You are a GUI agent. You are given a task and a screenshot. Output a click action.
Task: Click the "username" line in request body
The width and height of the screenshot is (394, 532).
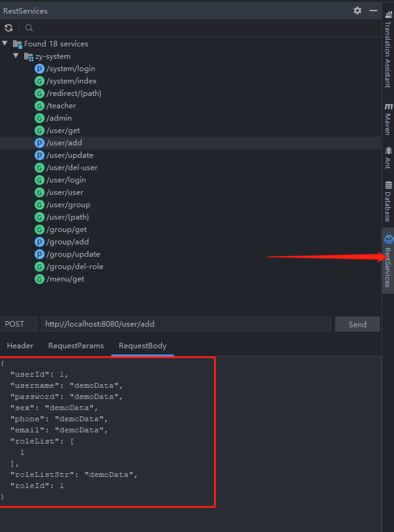click(67, 386)
